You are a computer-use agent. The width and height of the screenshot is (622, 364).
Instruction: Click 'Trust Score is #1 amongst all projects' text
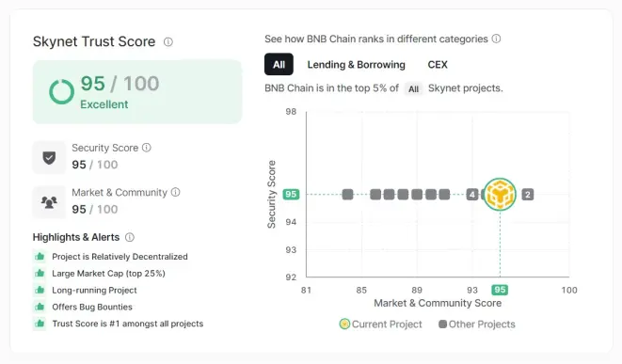[128, 324]
